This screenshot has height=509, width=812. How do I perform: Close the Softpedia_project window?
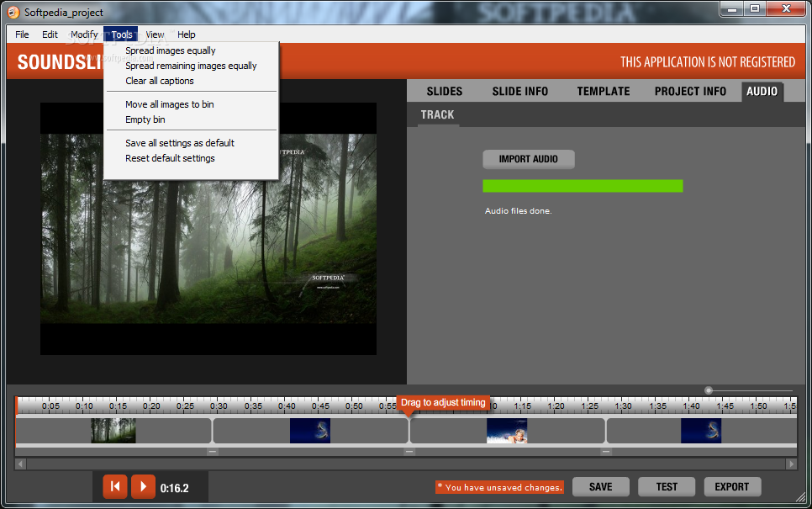(x=786, y=9)
